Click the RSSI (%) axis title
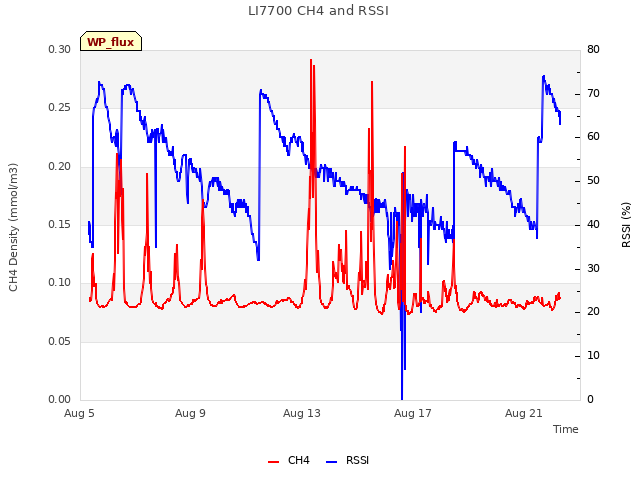 tap(626, 225)
